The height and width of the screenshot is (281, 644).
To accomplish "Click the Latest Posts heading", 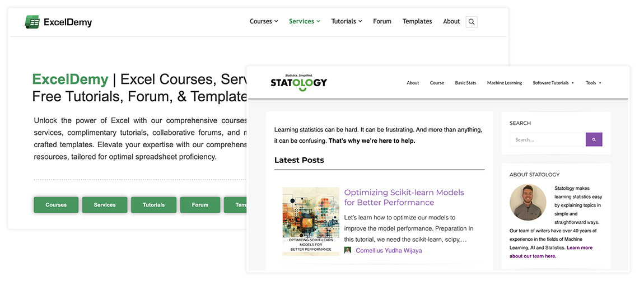I will (x=299, y=160).
